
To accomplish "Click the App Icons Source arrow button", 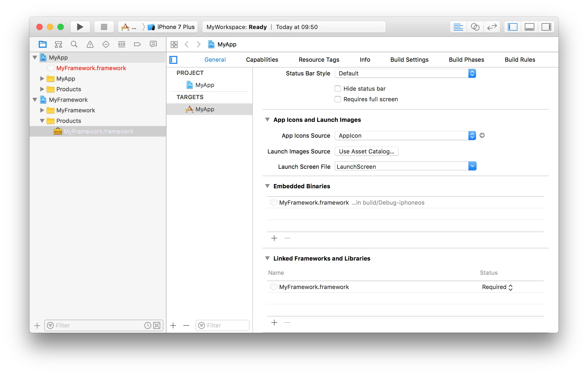I will pyautogui.click(x=482, y=135).
